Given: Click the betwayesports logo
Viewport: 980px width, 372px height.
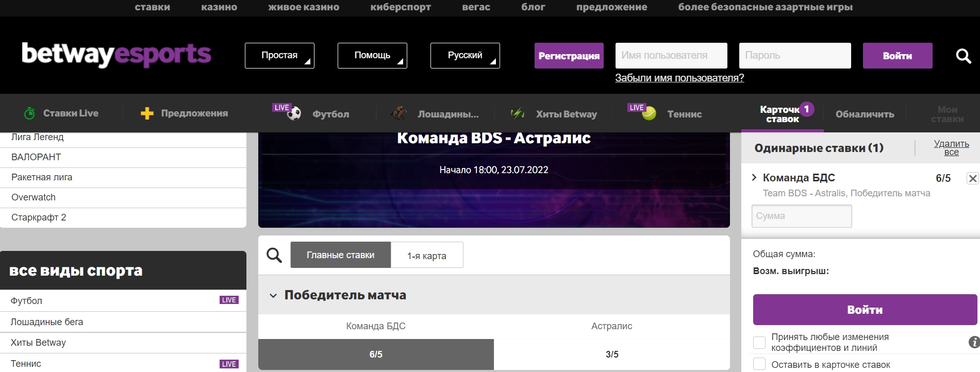Looking at the screenshot, I should tap(117, 55).
